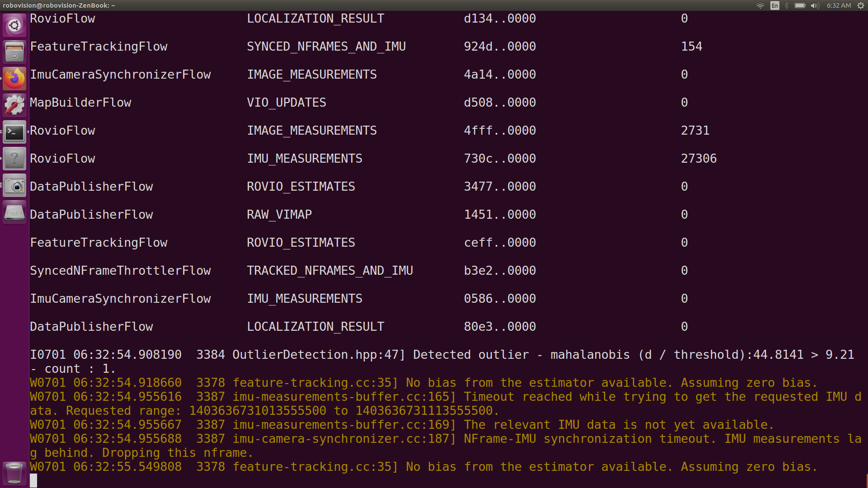Open the clock to view the calendar

839,5
